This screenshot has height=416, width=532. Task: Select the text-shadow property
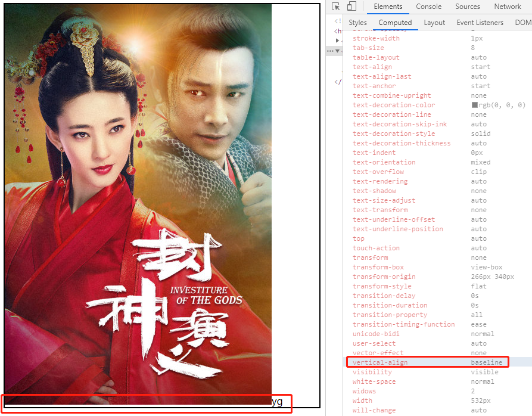(374, 191)
